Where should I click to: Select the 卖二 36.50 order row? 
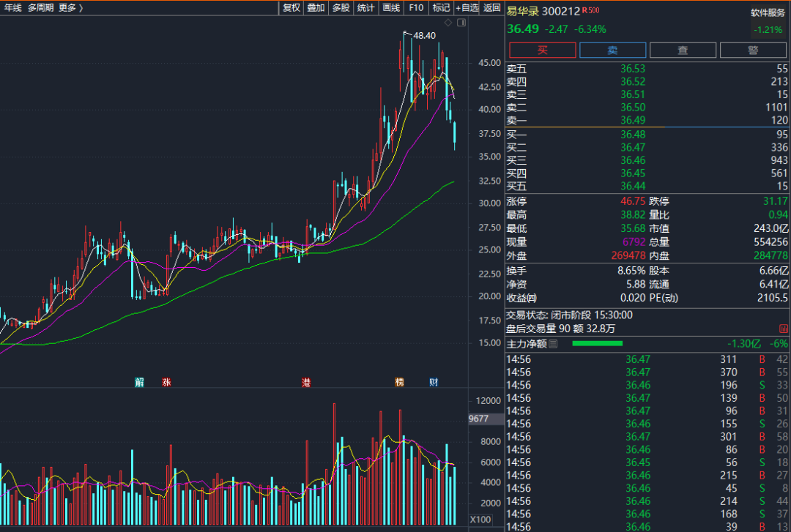tap(647, 108)
